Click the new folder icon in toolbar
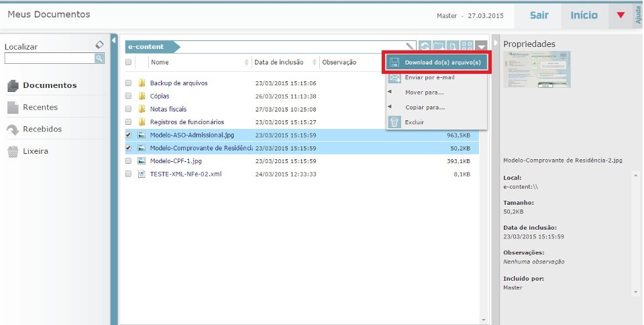The height and width of the screenshot is (325, 644). coord(439,46)
